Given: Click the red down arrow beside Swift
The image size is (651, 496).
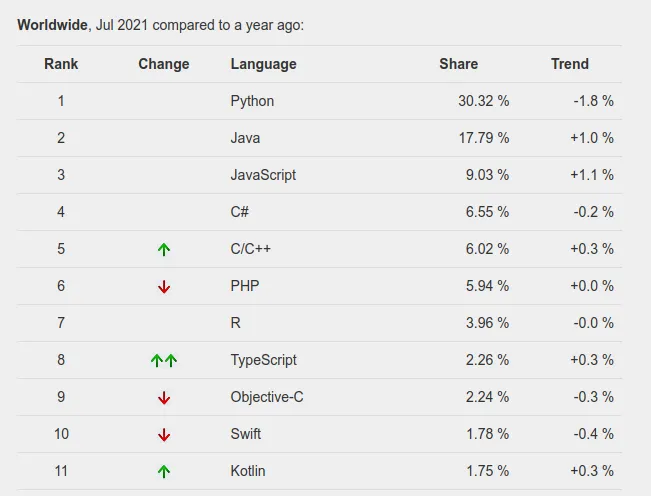Looking at the screenshot, I should click(164, 434).
